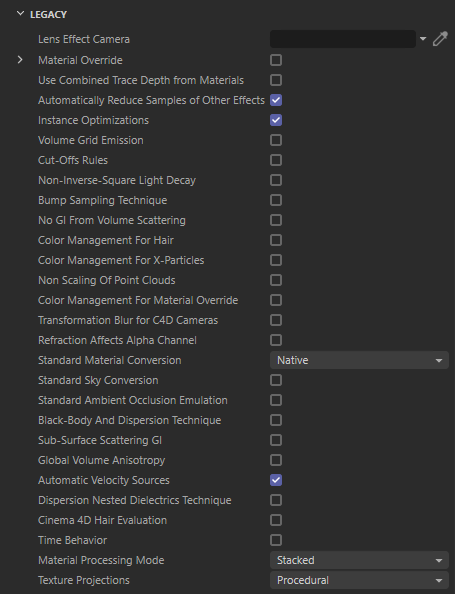Screen dimensions: 455x594
Task: Enable Standard Sky Conversion
Action: tap(276, 380)
